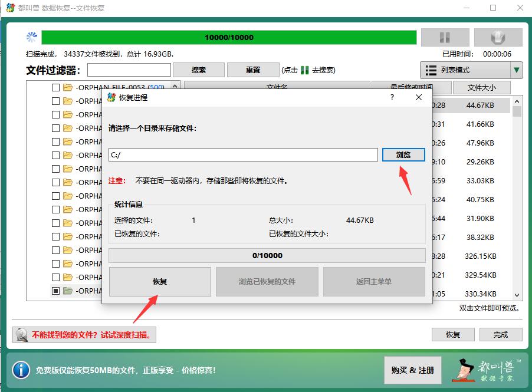Click the 文件过滤器 text input
Viewport: 532px width, 392px height.
(x=129, y=70)
